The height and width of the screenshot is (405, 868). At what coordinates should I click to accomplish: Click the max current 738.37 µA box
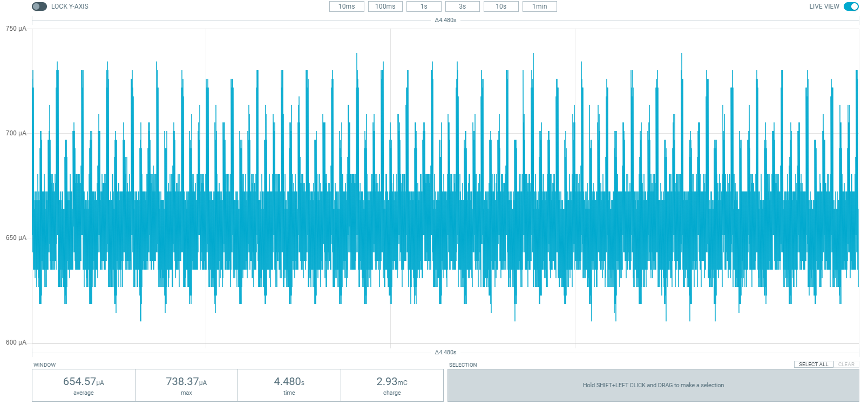[186, 385]
